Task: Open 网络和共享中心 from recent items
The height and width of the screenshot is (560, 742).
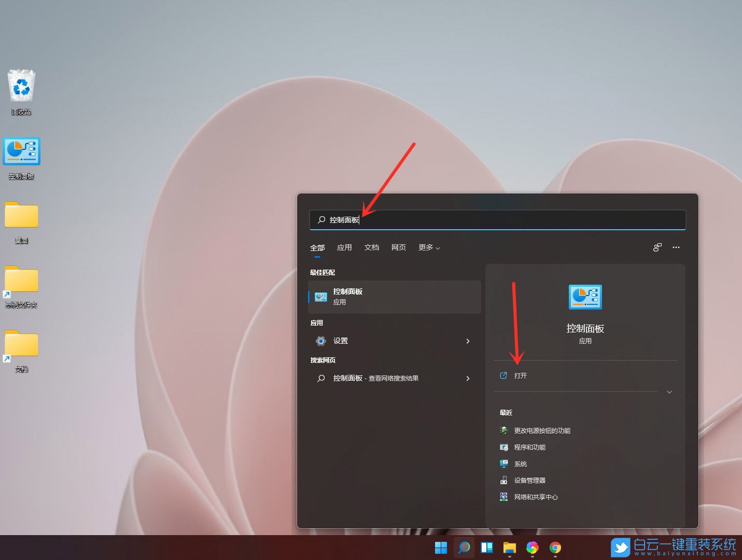Action: tap(536, 497)
